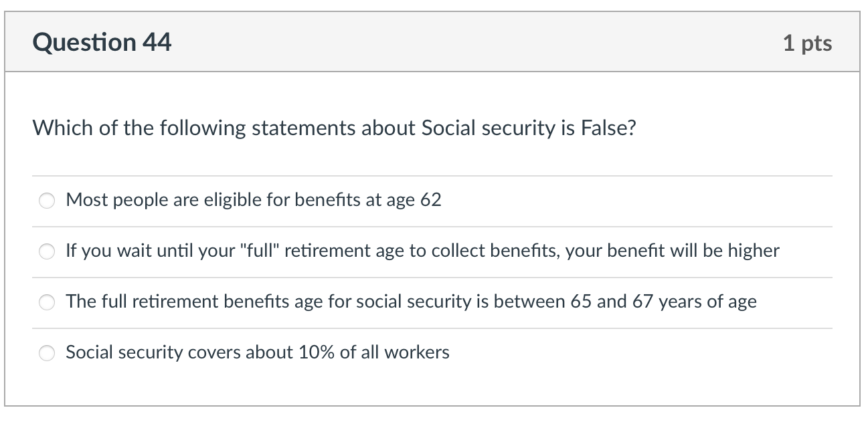
Task: Click '10%' in the last answer
Action: [317, 352]
